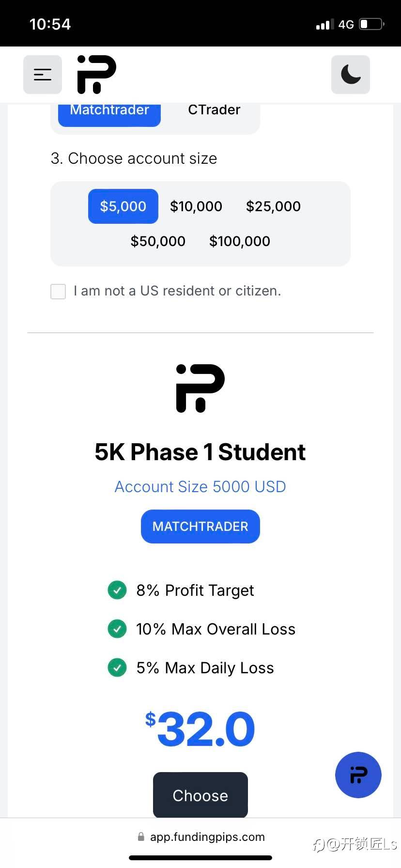Image resolution: width=401 pixels, height=868 pixels.
Task: Tap the green check beside 8% Profit Target
Action: tap(117, 590)
